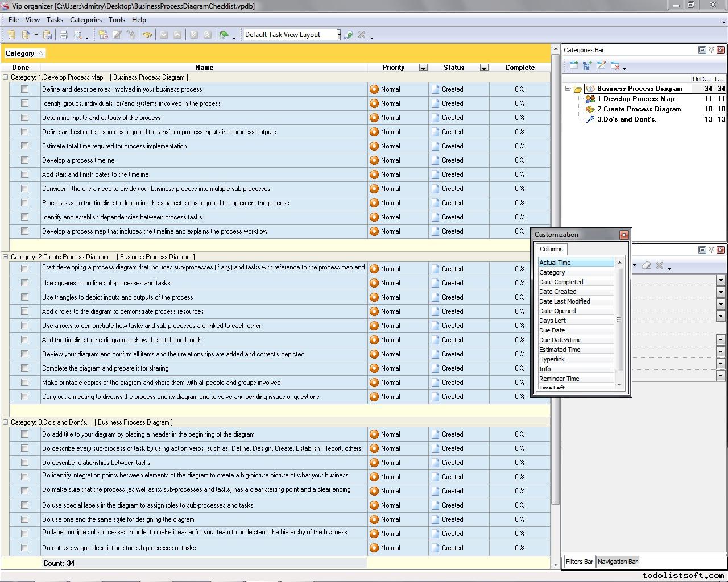Sort by the Name column header
The image size is (728, 582).
[204, 68]
